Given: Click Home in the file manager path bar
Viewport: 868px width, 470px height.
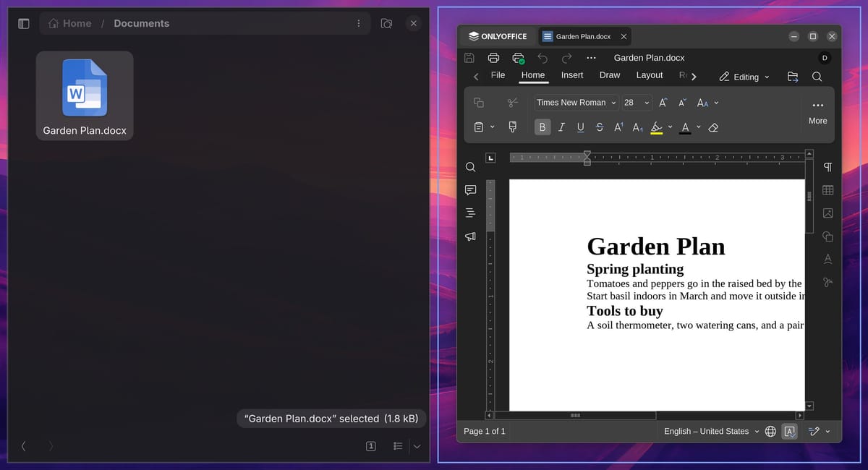Looking at the screenshot, I should tap(70, 23).
